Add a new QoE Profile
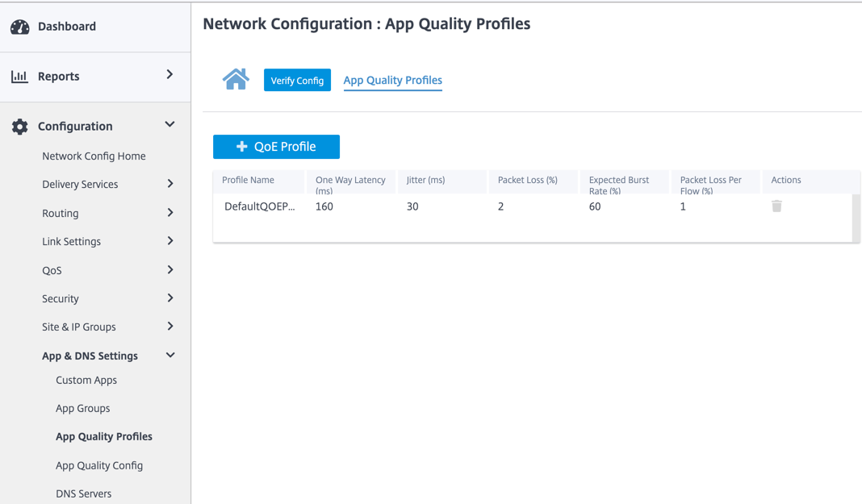 click(x=277, y=147)
